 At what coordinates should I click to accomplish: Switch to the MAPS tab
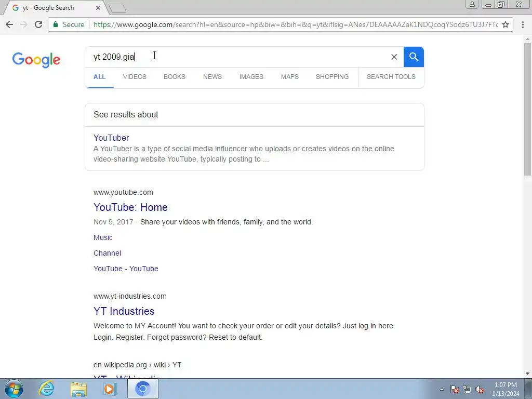(290, 77)
